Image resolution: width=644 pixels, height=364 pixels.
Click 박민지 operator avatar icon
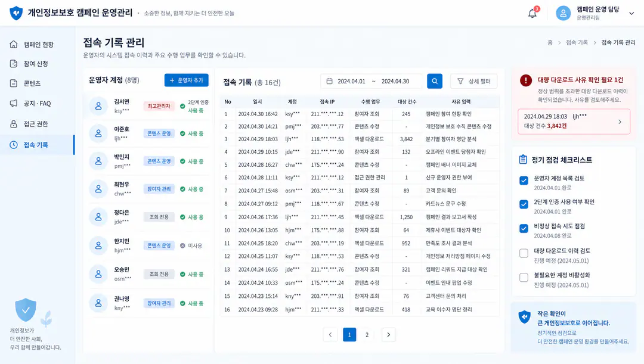(98, 161)
